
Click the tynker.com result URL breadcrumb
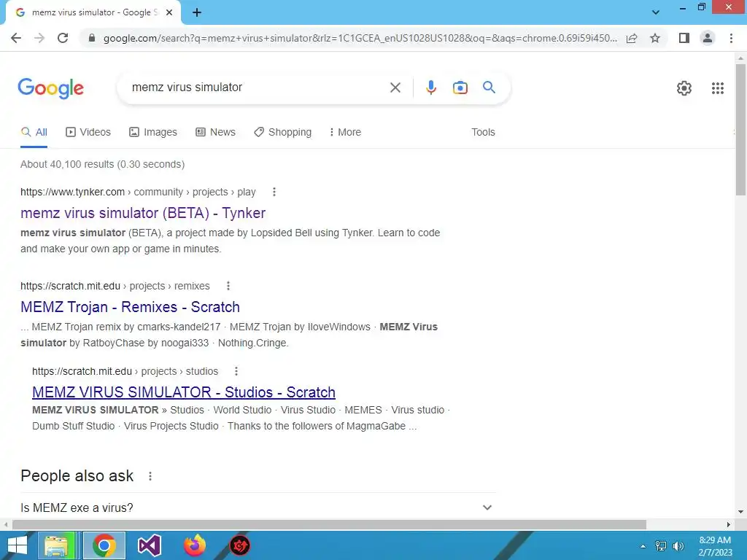(138, 192)
